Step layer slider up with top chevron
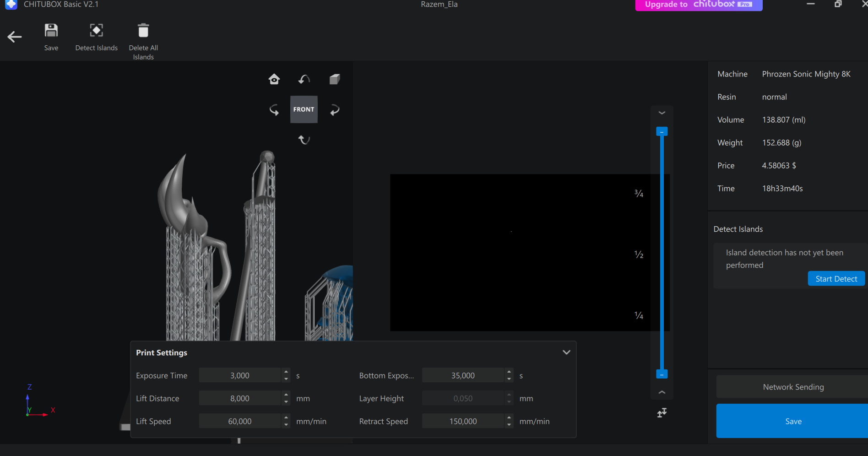868x456 pixels. (662, 113)
